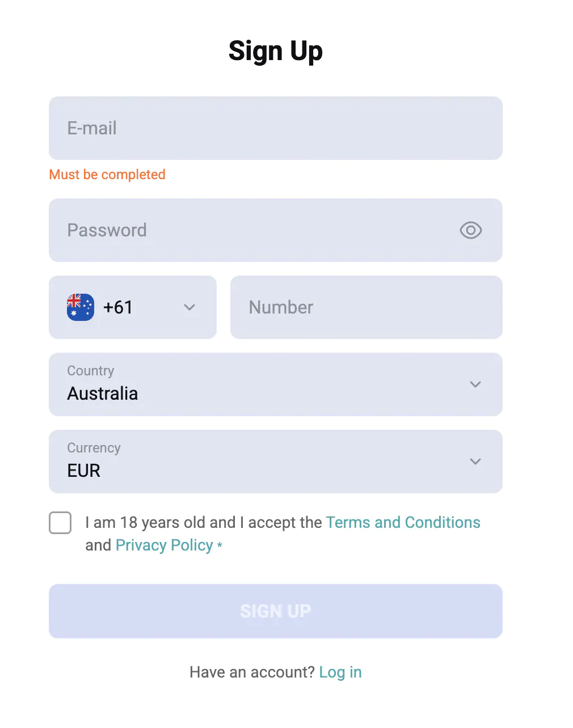Show password using the eye icon

pos(470,230)
